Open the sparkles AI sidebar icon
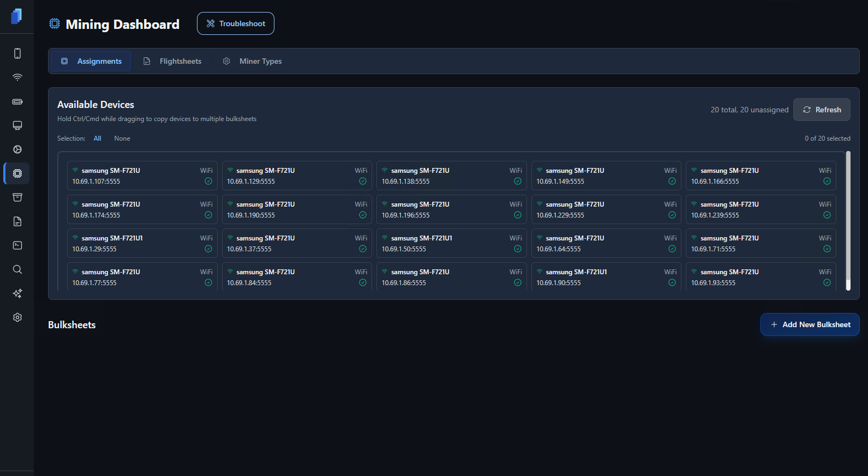 point(17,293)
